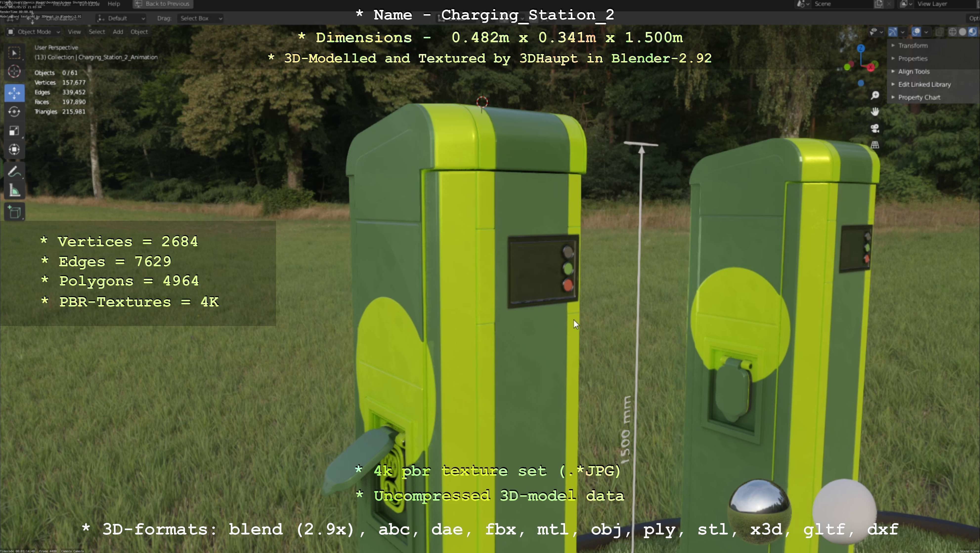Open the viewport Object menu
The width and height of the screenshot is (980, 553).
(139, 32)
